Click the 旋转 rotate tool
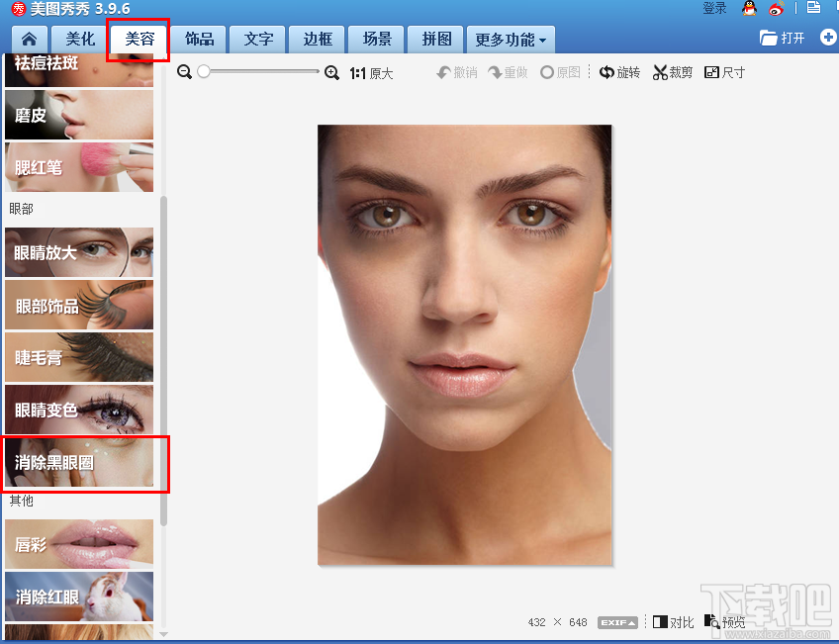The width and height of the screenshot is (839, 644). 619,72
